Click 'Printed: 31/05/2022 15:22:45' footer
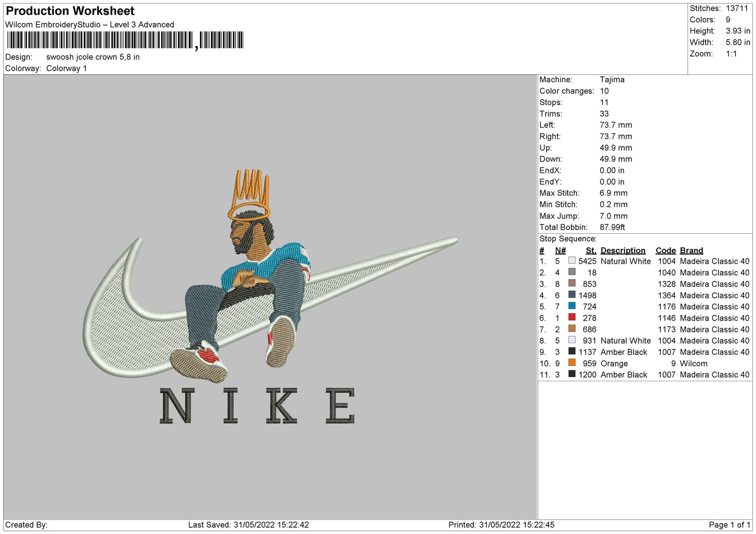The width and height of the screenshot is (756, 534). [x=501, y=525]
